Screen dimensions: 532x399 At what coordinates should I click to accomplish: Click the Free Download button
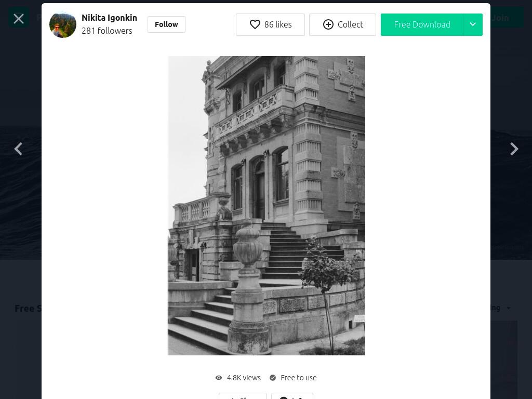(422, 24)
